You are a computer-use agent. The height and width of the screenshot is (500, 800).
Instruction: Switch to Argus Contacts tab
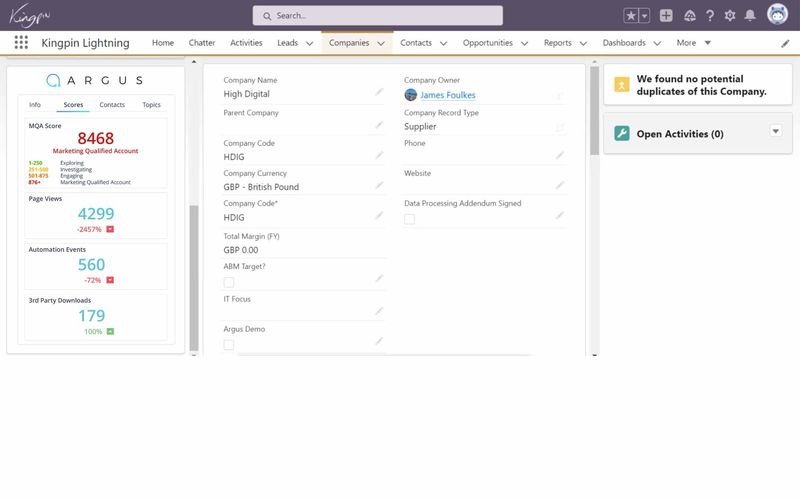pos(112,105)
